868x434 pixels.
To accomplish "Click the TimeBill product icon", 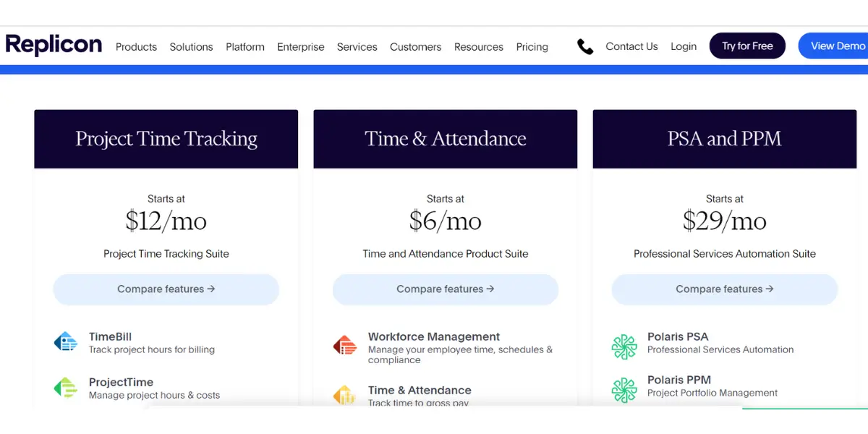I will point(66,342).
